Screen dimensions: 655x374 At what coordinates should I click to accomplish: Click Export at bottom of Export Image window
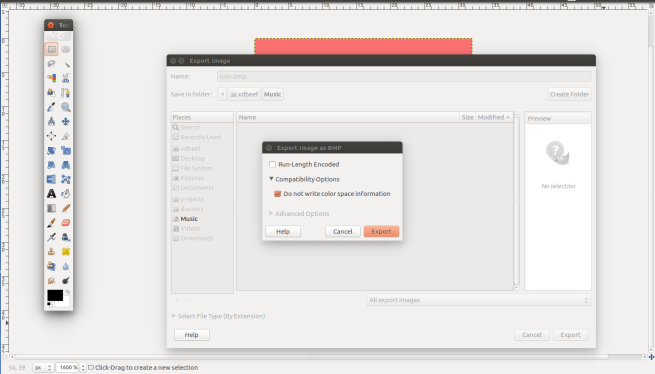click(571, 335)
